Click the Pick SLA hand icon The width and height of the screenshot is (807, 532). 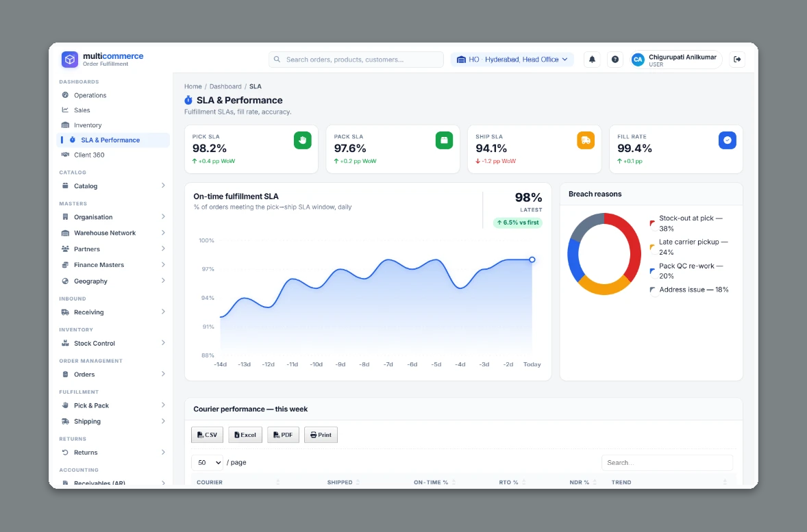coord(303,140)
